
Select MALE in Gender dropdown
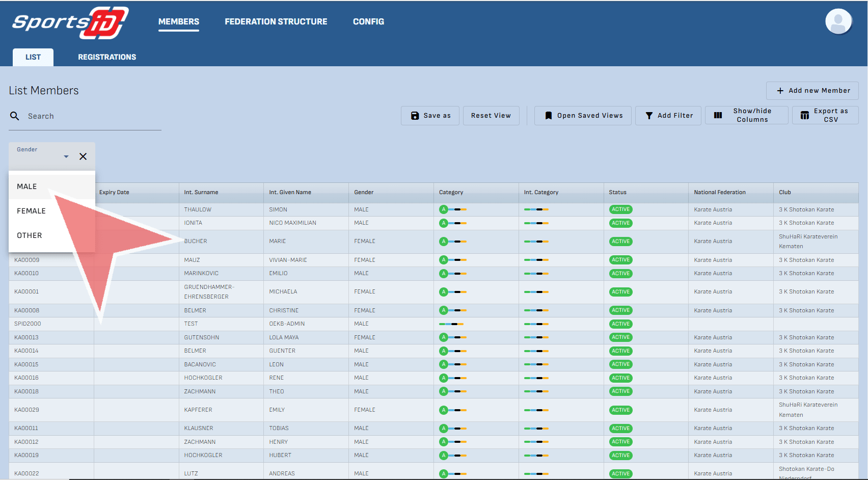[x=27, y=186]
